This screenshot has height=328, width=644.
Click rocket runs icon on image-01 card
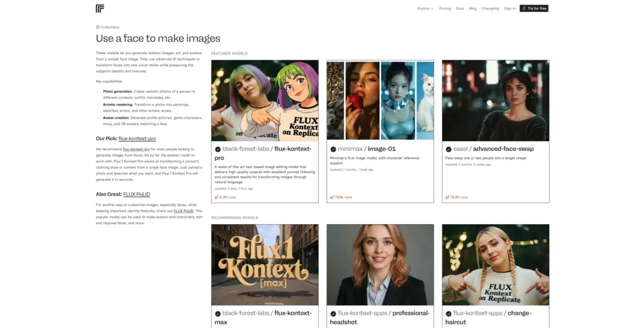332,197
